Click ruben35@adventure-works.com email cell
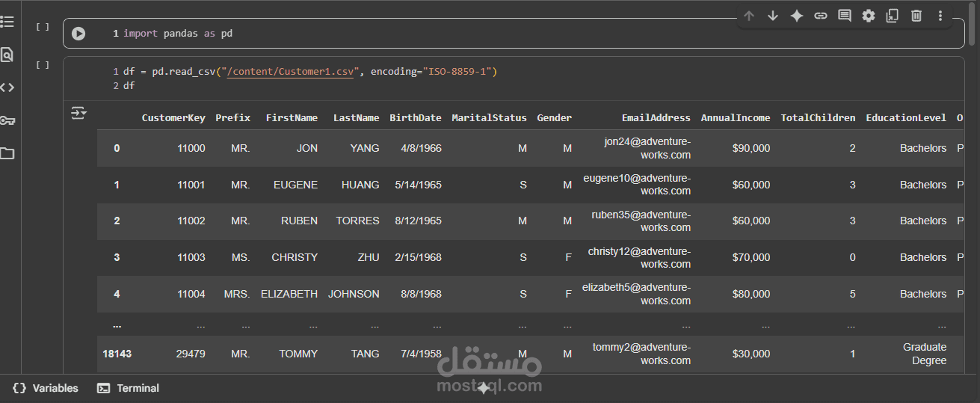Screen dimensions: 980x403 (x=641, y=221)
